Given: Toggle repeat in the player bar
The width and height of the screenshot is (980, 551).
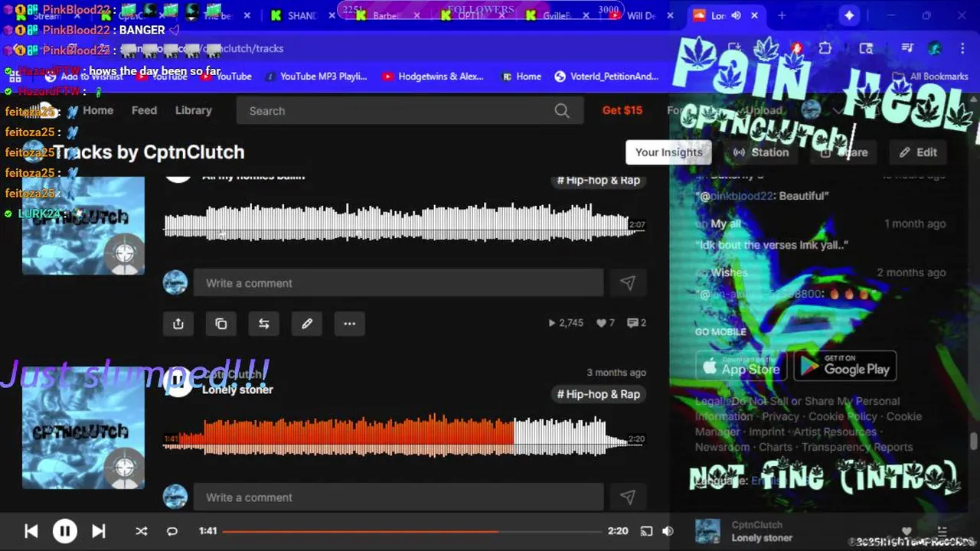Looking at the screenshot, I should click(172, 531).
